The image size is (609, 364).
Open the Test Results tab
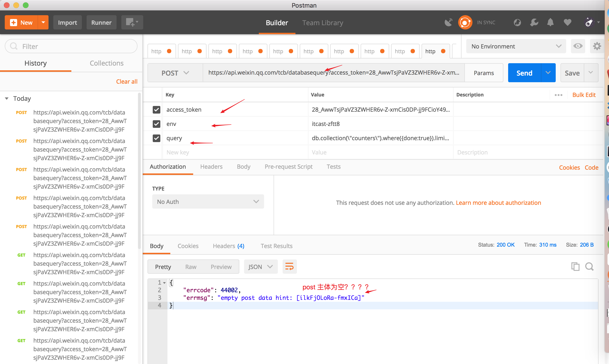(276, 246)
